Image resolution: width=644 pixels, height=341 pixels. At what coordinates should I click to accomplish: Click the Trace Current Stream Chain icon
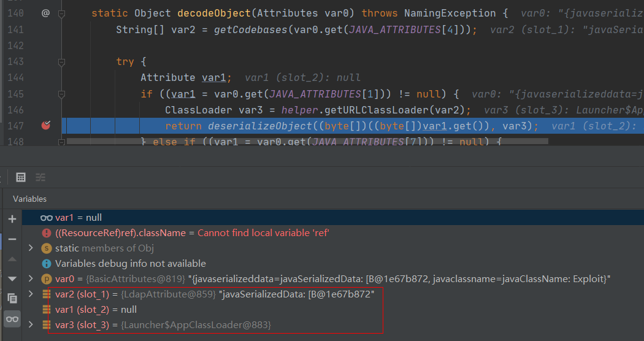[x=40, y=177]
